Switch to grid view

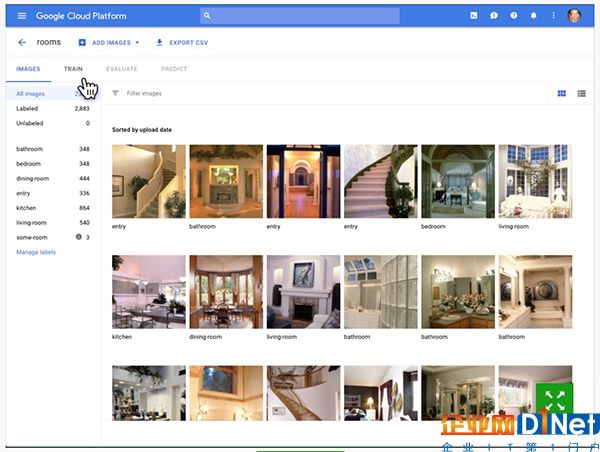pos(562,93)
